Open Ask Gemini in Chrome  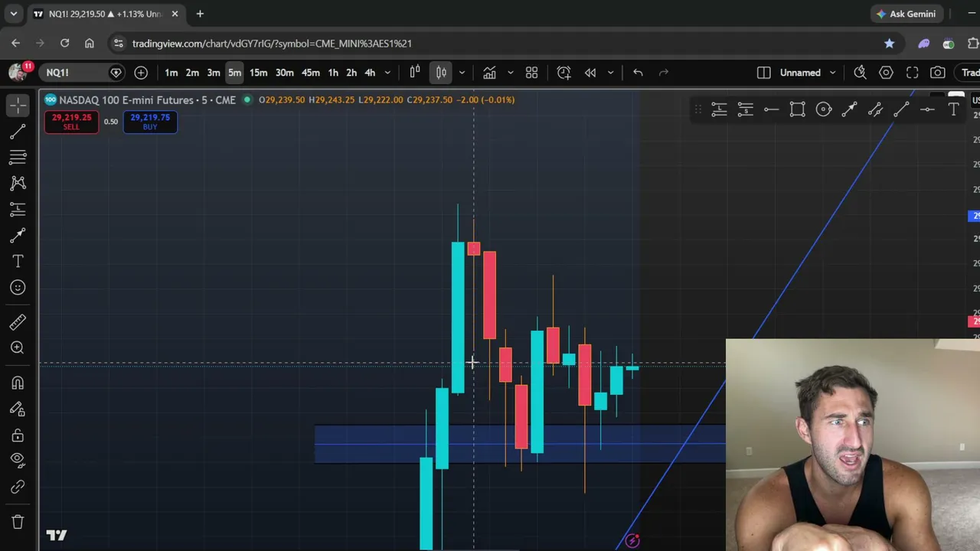tap(906, 14)
